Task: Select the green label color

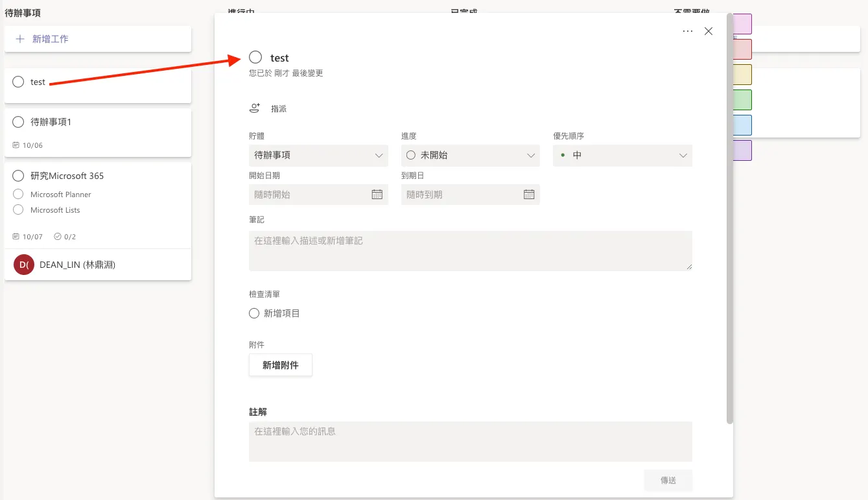Action: [742, 100]
